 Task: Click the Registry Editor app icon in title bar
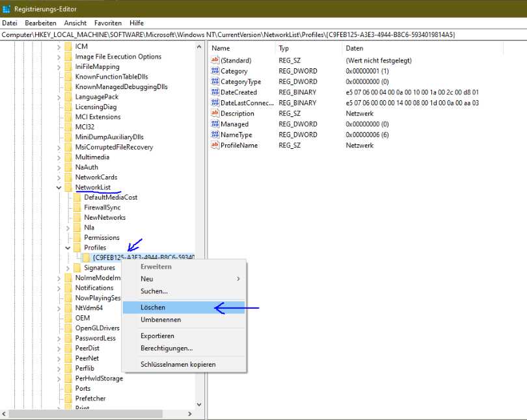coord(7,9)
